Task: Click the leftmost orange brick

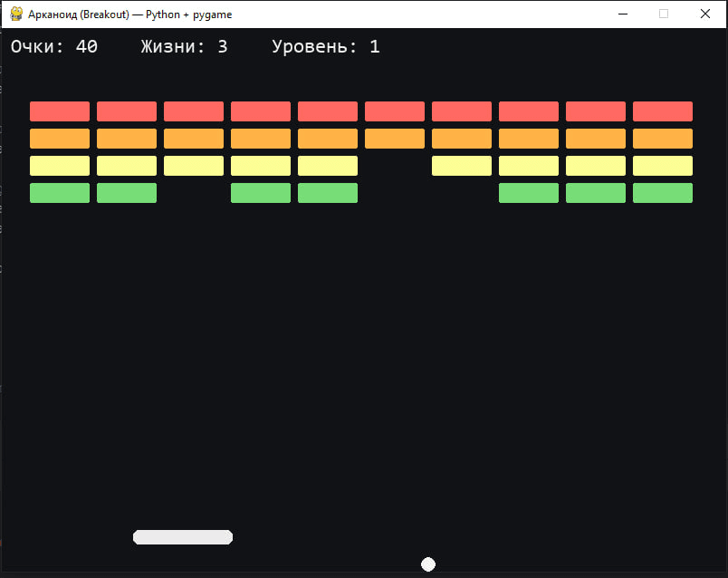Action: click(60, 139)
